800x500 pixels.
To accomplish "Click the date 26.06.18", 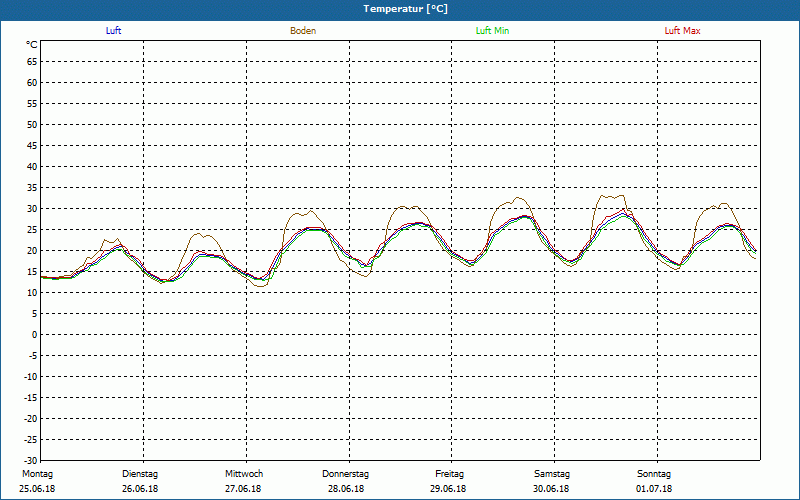I will pos(140,489).
